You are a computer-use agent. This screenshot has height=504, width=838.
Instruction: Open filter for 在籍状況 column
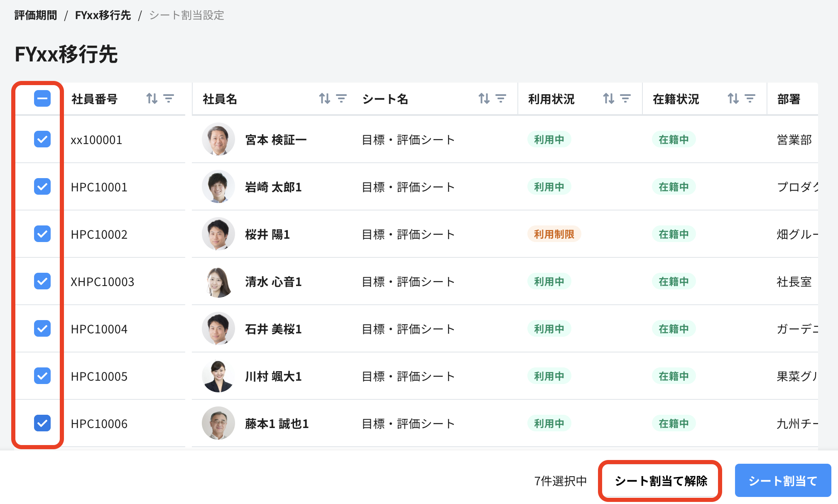tap(750, 98)
